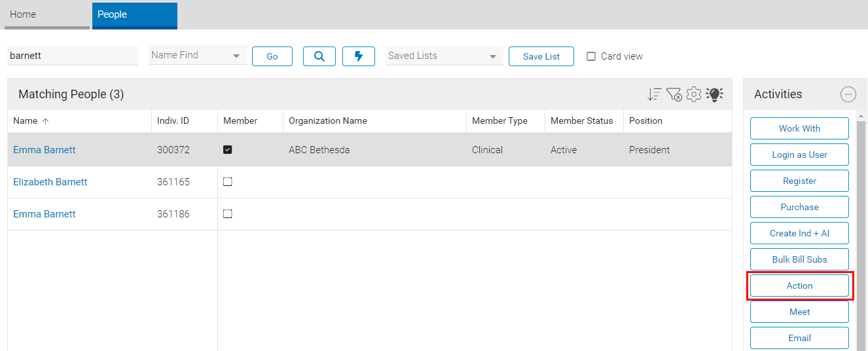This screenshot has width=868, height=351.
Task: Clear filters using the funnel icon
Action: tap(674, 94)
